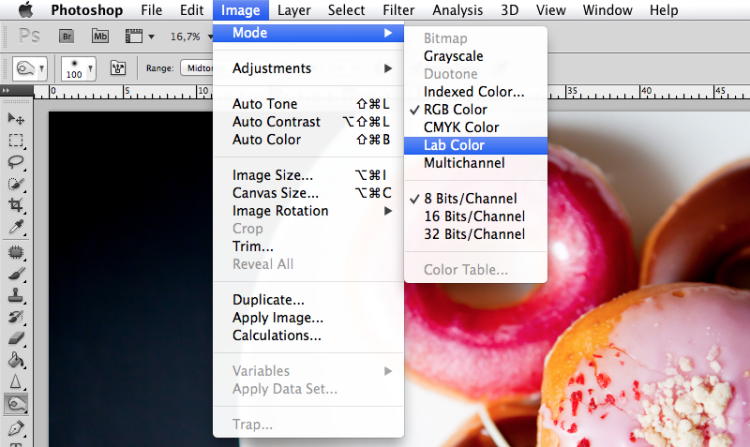
Task: Select the Clone Stamp tool
Action: [16, 295]
